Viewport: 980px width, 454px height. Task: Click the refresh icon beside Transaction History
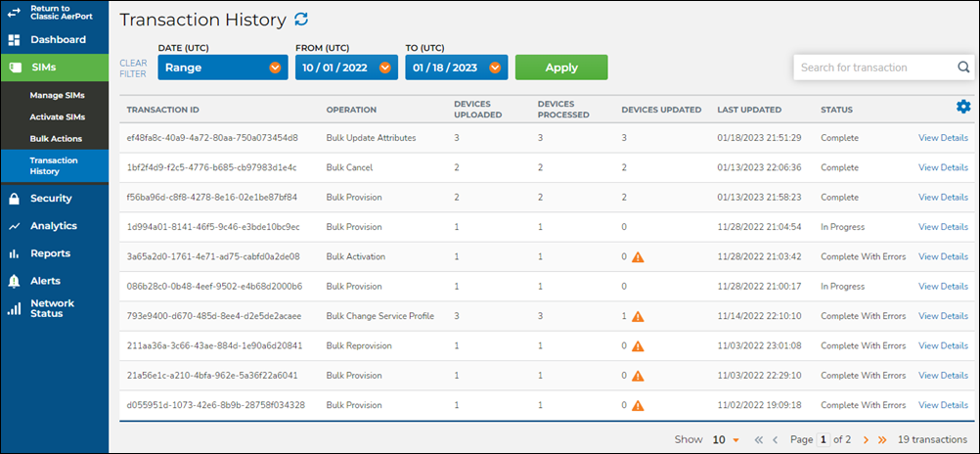coord(302,20)
